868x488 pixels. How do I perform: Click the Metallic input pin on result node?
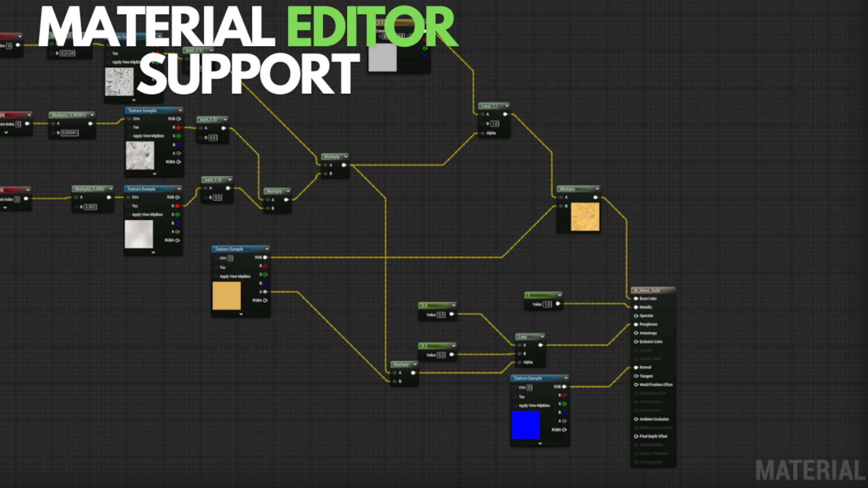point(636,307)
